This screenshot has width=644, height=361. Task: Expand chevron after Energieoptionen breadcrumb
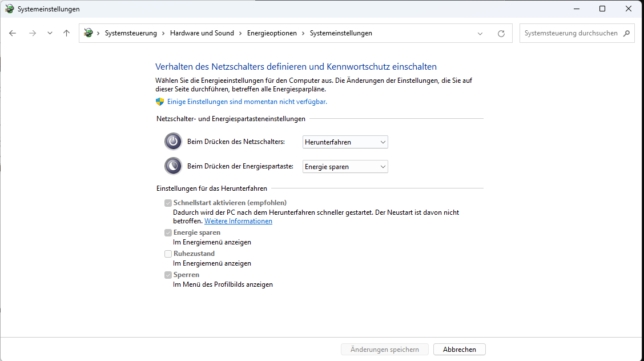[x=303, y=33]
